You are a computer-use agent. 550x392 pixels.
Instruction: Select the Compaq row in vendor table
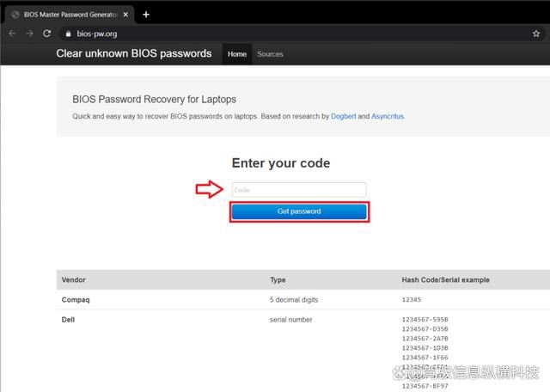tap(76, 300)
